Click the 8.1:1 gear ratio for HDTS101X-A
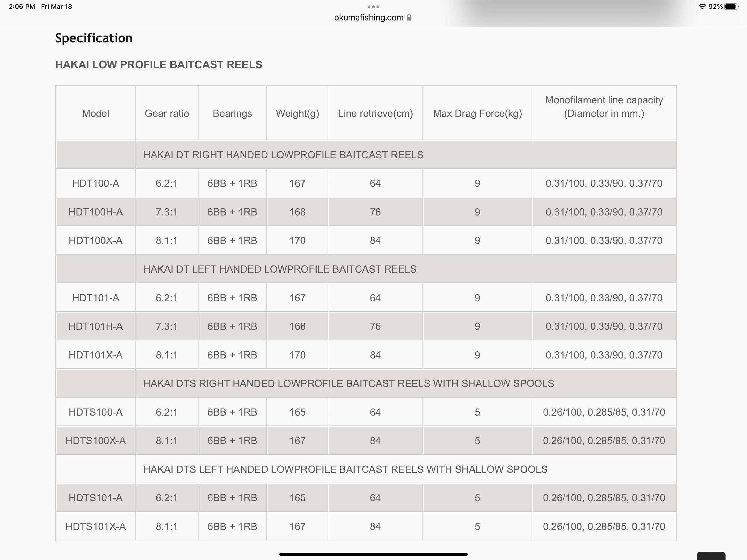Screen dimensions: 747x560 (167, 527)
